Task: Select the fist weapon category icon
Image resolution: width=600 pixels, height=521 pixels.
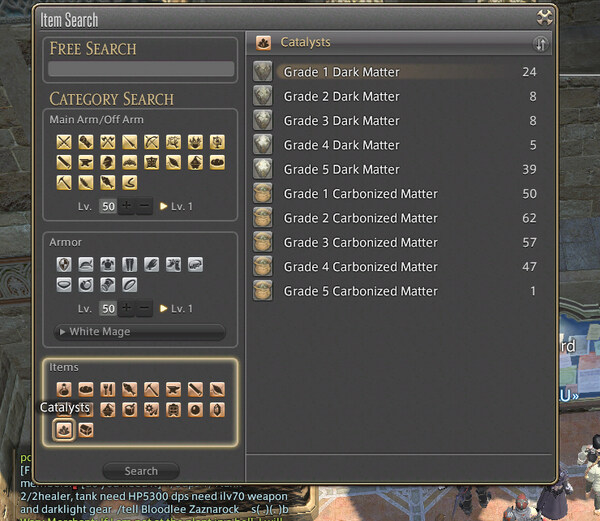Action: pos(86,142)
